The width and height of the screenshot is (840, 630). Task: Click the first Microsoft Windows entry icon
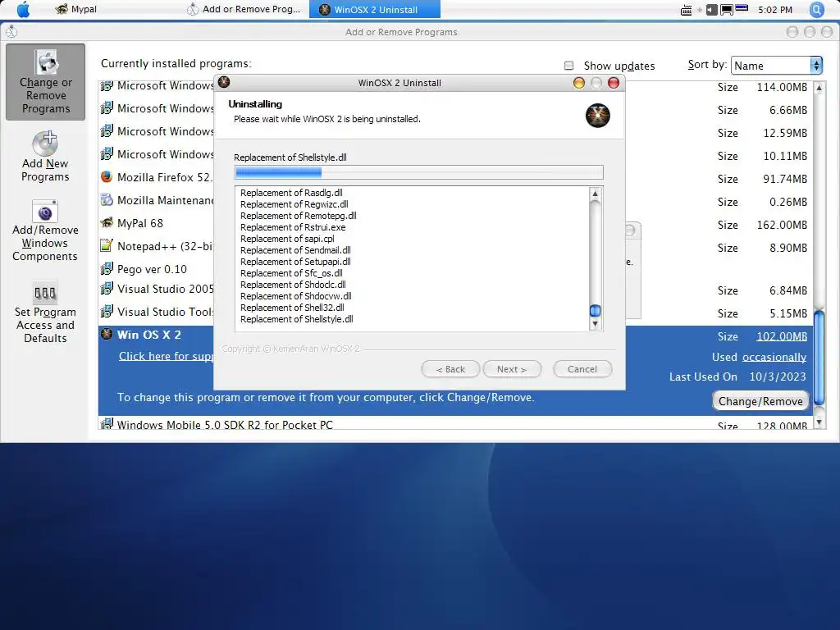pyautogui.click(x=107, y=85)
